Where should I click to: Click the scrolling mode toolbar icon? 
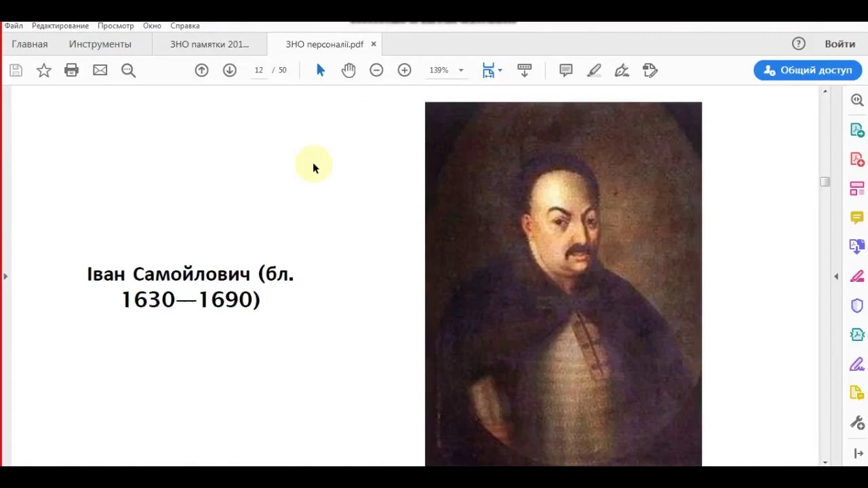pyautogui.click(x=524, y=70)
